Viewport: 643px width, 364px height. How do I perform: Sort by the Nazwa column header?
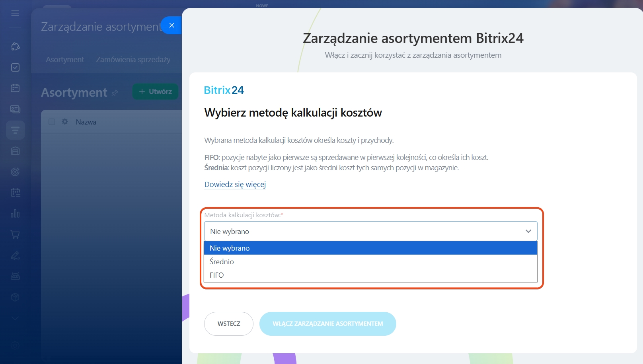[86, 122]
